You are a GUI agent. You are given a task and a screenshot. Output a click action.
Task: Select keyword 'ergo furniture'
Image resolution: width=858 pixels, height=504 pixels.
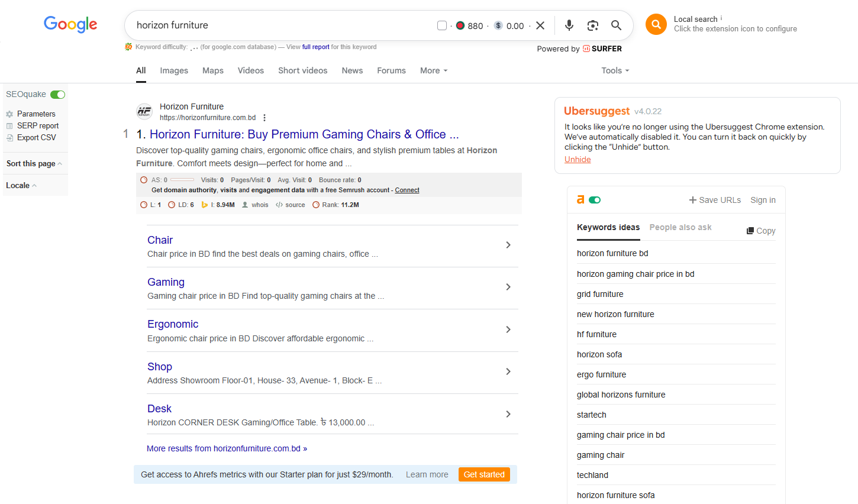tap(601, 374)
